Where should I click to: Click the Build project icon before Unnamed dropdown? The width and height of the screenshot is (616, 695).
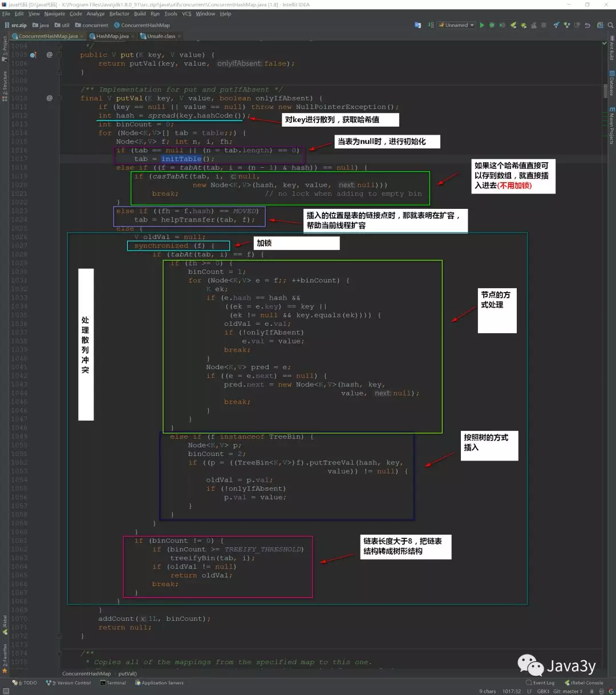point(431,25)
